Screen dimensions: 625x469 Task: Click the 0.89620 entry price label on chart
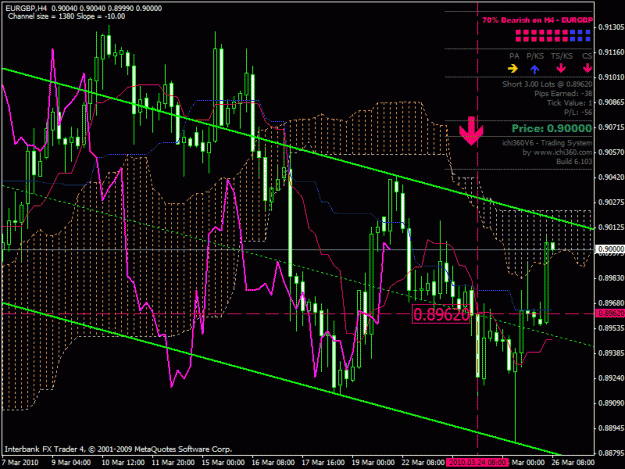[x=441, y=314]
